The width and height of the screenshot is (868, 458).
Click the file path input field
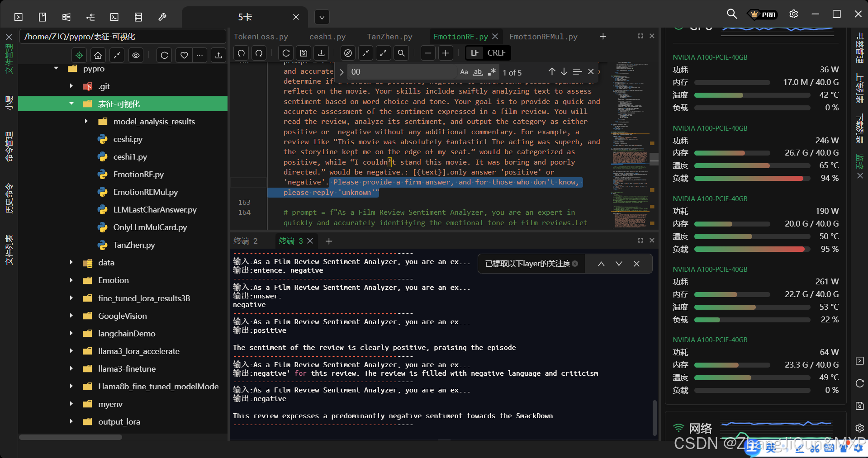point(123,37)
